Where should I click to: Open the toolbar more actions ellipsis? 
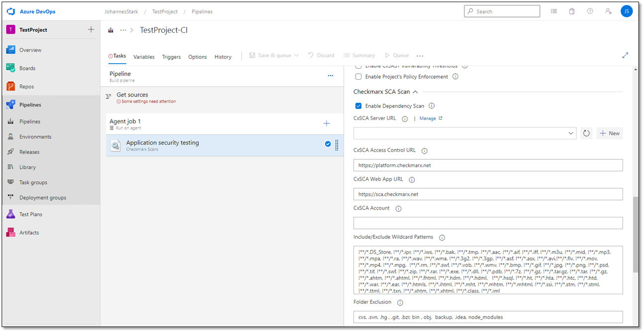tap(420, 56)
